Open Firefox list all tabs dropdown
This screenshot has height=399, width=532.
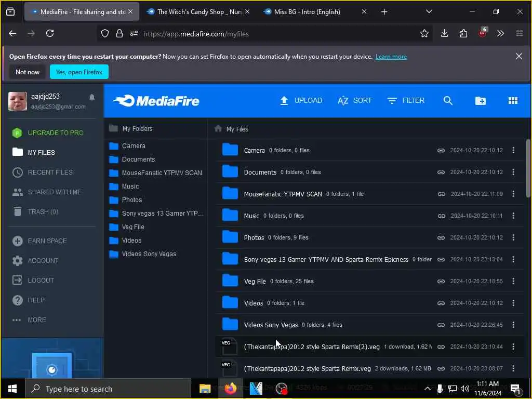429,11
